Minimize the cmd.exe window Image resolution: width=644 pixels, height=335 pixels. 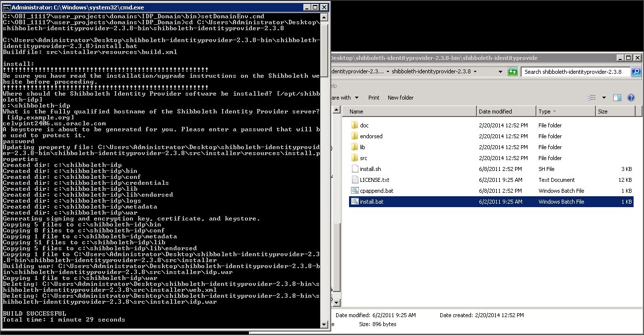306,7
